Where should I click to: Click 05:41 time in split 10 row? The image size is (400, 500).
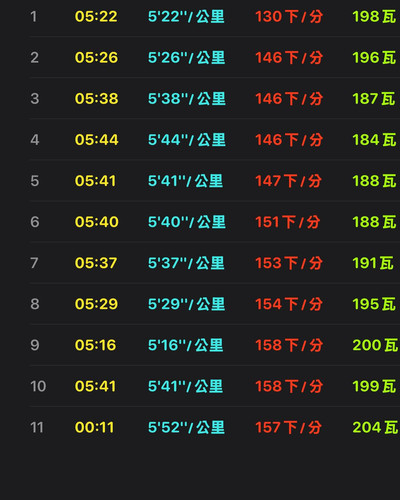[95, 386]
